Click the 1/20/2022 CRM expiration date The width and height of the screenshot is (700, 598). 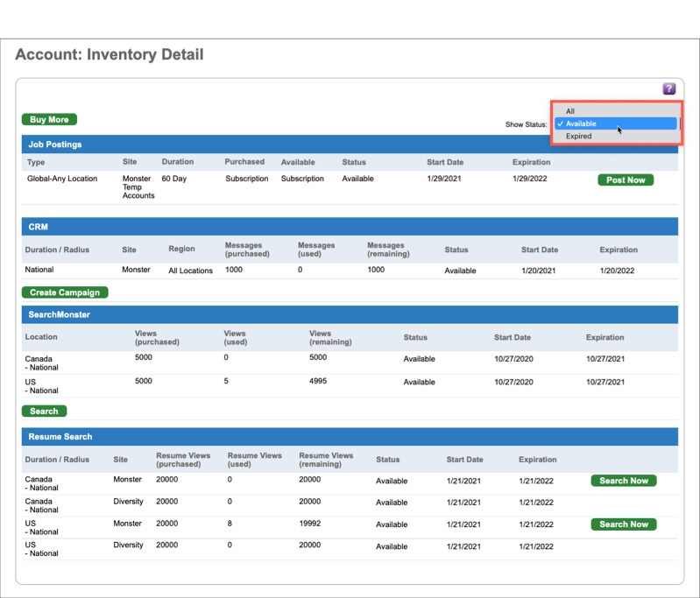[617, 271]
